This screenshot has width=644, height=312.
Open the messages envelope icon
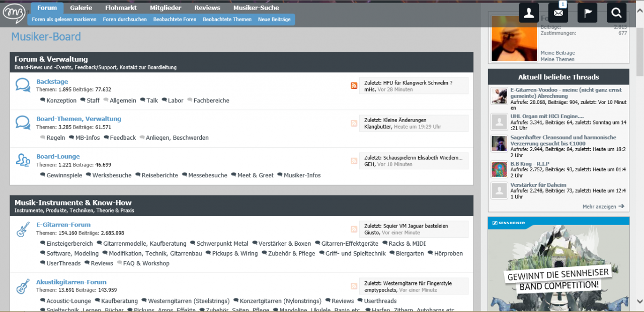[x=558, y=13]
